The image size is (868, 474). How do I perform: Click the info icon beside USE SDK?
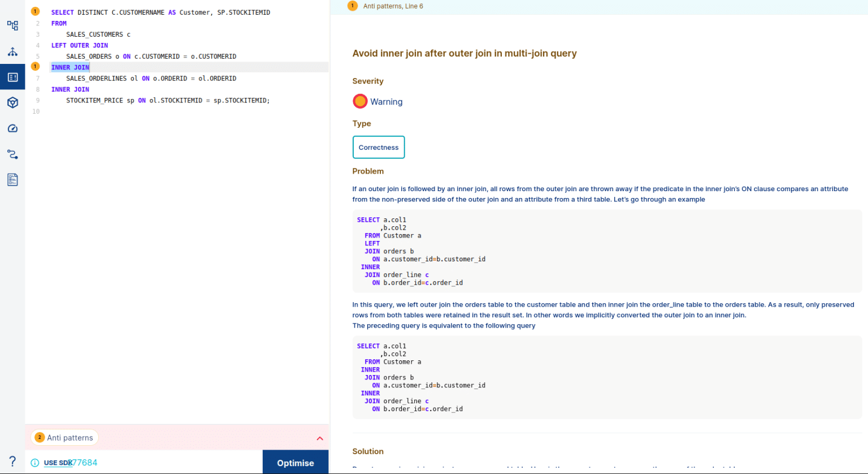pyautogui.click(x=35, y=463)
